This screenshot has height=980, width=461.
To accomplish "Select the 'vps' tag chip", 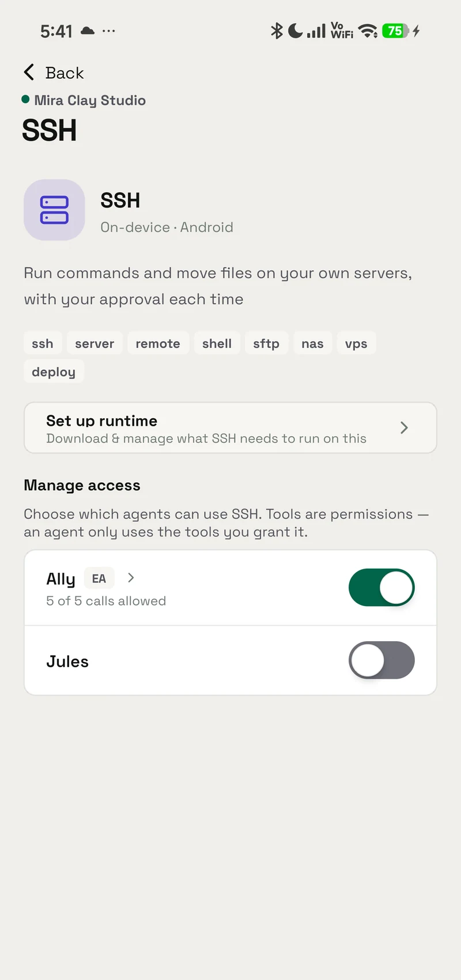I will [x=356, y=343].
